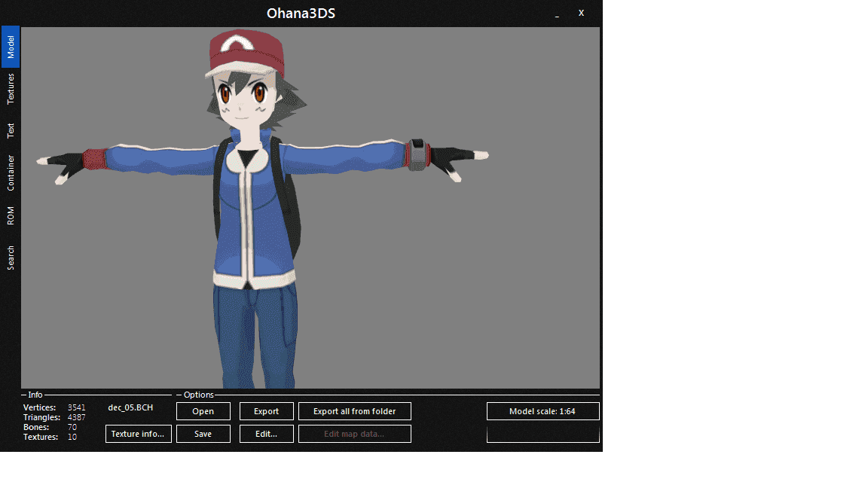The height and width of the screenshot is (488, 868).
Task: Select the Container sidebar tab
Action: click(x=11, y=172)
